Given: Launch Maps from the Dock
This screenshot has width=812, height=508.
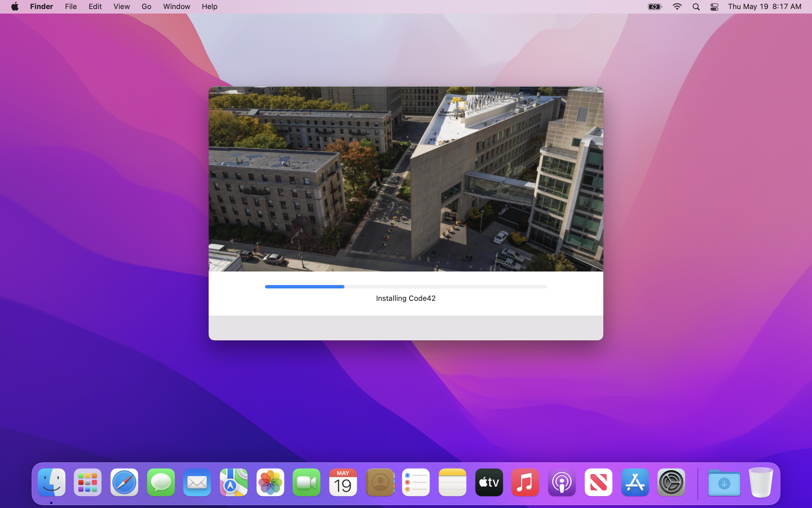Looking at the screenshot, I should click(x=233, y=482).
